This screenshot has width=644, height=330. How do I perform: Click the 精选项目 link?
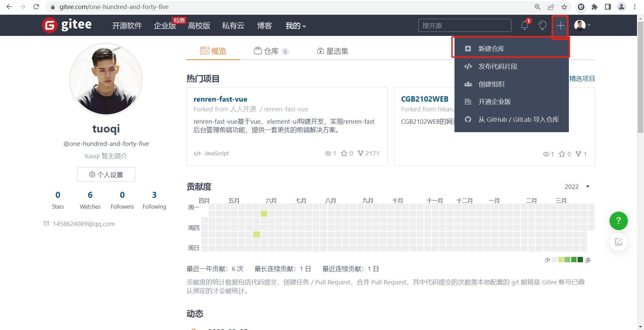click(582, 78)
